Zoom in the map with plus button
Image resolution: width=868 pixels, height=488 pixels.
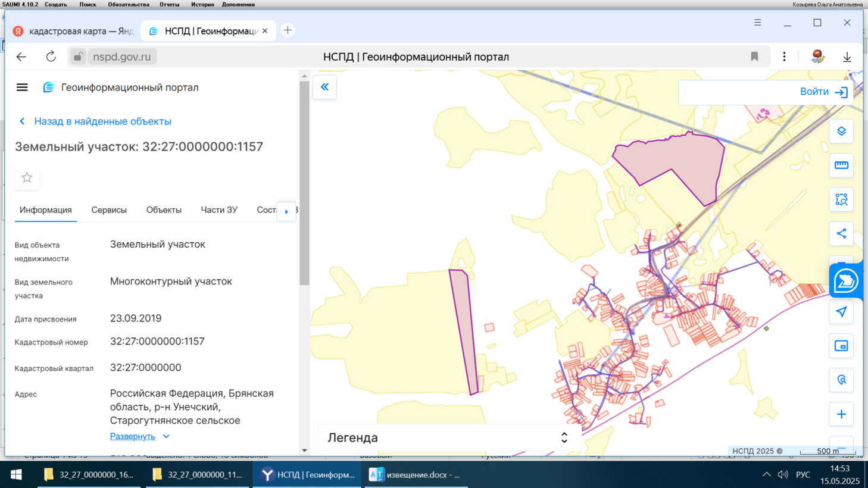point(841,414)
